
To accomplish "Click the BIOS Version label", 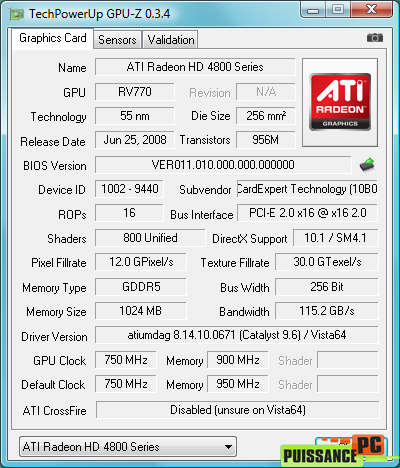I will click(x=55, y=166).
